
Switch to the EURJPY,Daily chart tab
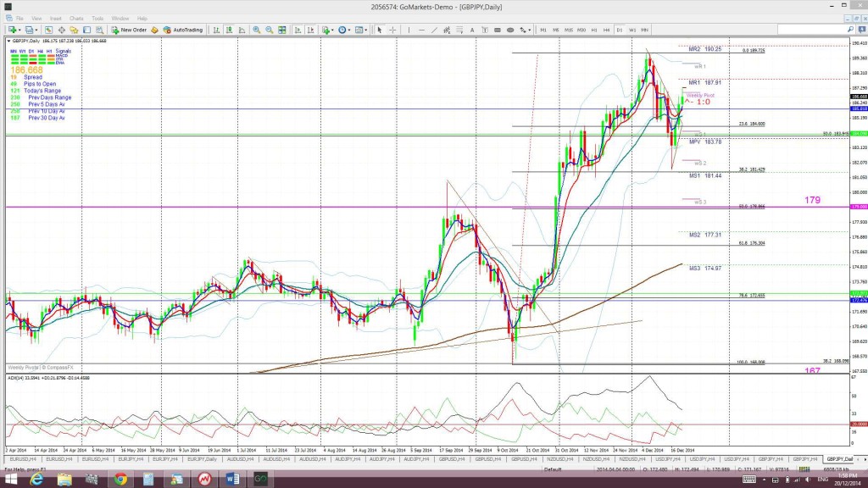[x=202, y=459]
